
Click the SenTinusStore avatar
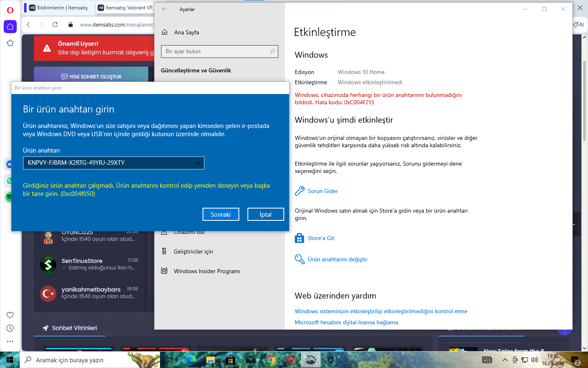[x=48, y=265]
